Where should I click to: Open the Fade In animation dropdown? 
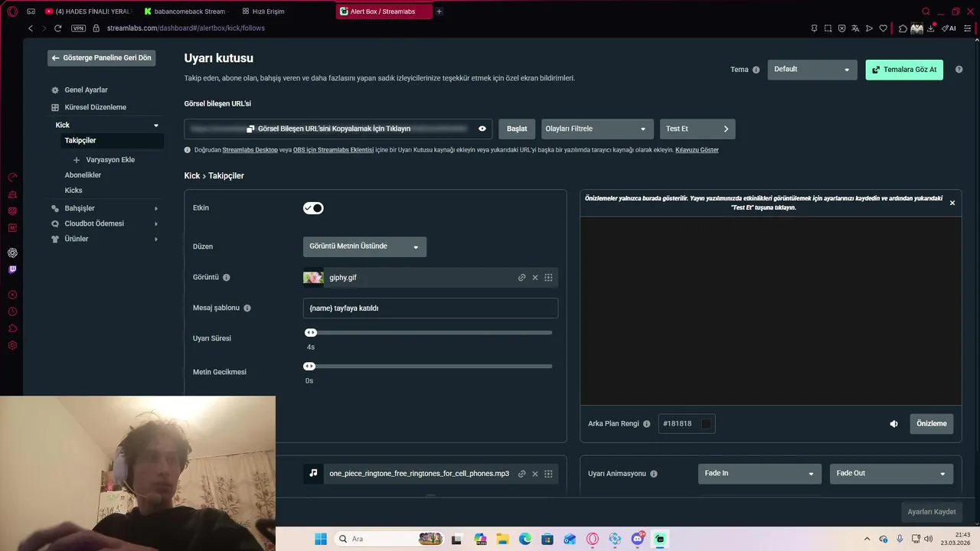pyautogui.click(x=759, y=474)
